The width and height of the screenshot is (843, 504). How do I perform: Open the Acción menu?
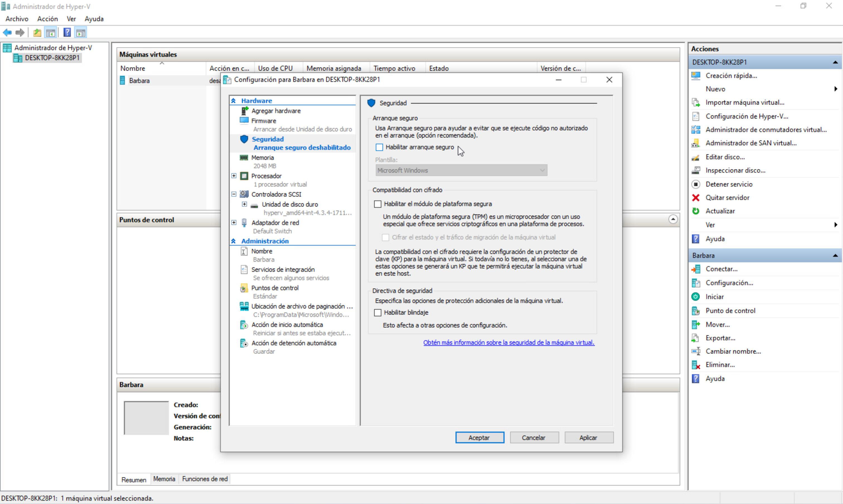(47, 19)
